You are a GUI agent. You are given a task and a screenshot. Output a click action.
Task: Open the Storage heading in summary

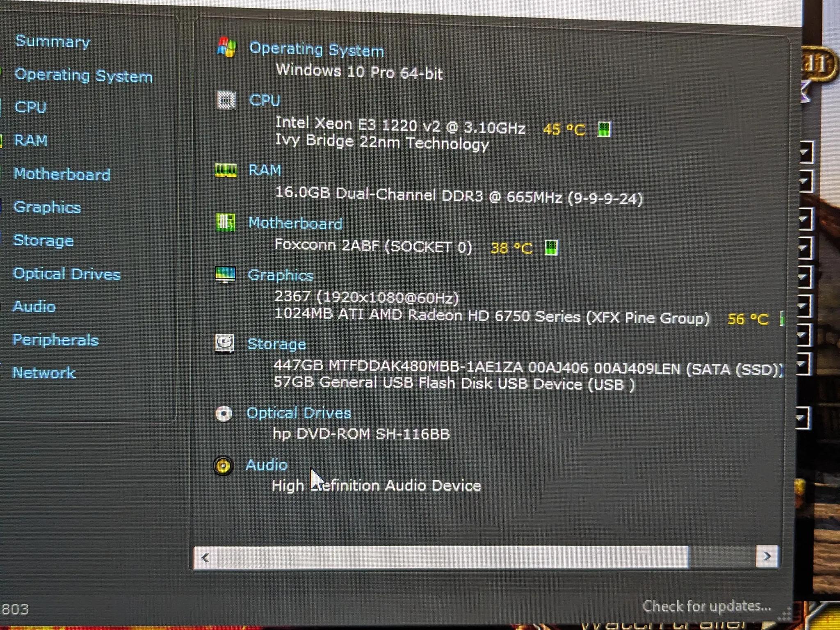point(277,344)
